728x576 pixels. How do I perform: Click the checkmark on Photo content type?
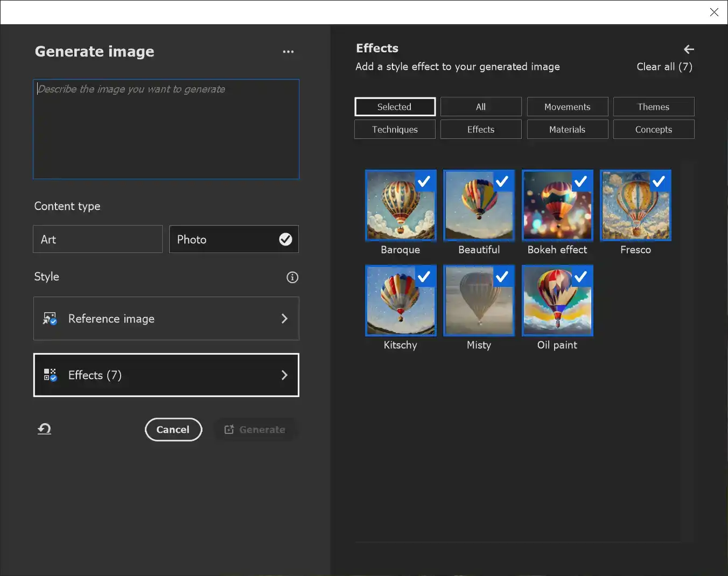[x=286, y=239]
